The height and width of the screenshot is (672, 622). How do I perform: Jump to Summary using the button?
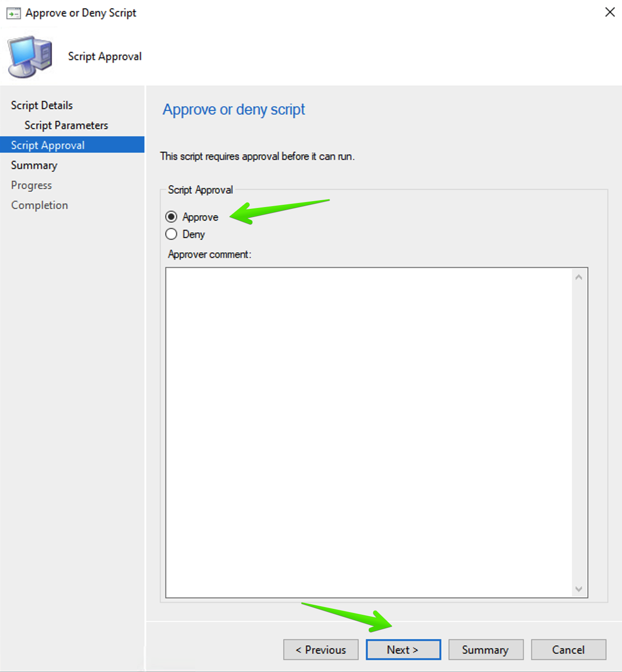click(486, 650)
